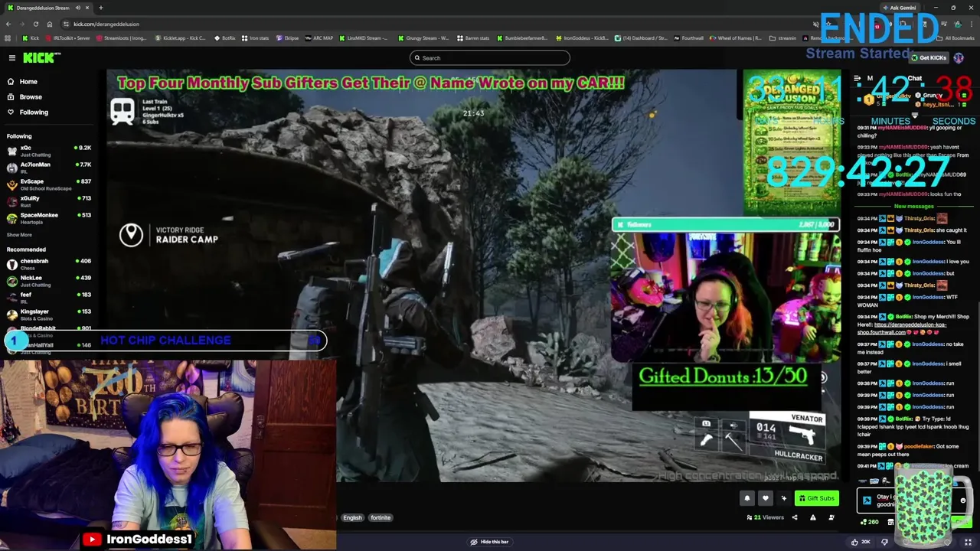Click Hide this bar button
The width and height of the screenshot is (980, 551).
[x=489, y=542]
